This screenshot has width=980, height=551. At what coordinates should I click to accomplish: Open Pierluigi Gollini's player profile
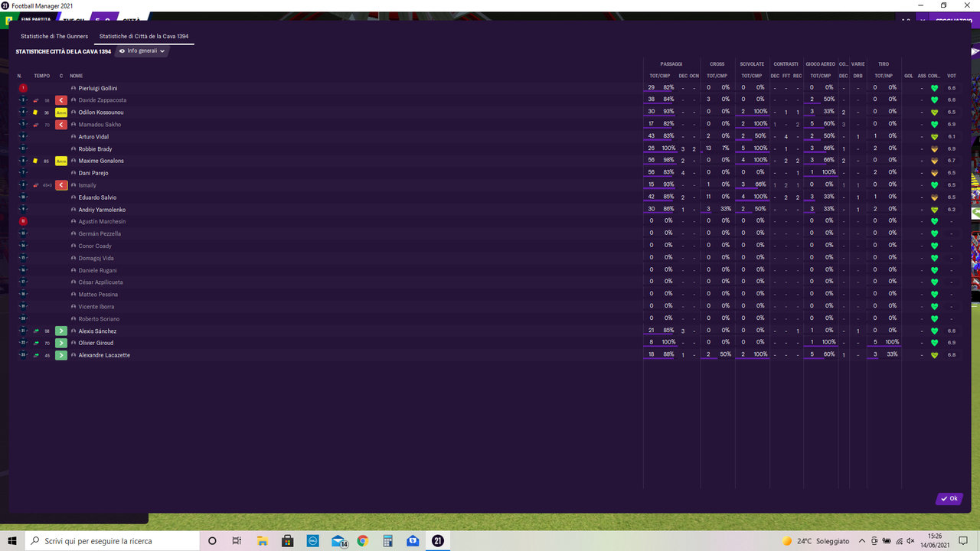(x=98, y=88)
